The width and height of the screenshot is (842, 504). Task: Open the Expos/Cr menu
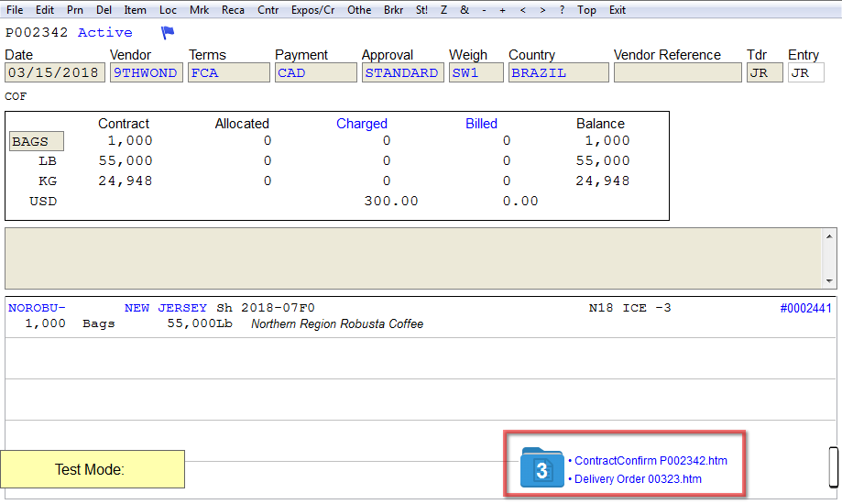[313, 10]
